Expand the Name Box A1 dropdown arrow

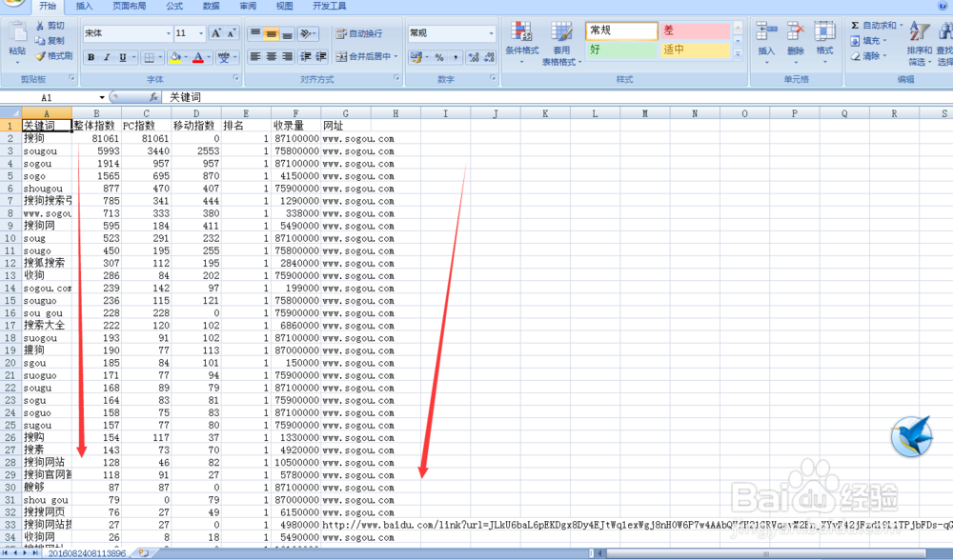(x=102, y=98)
